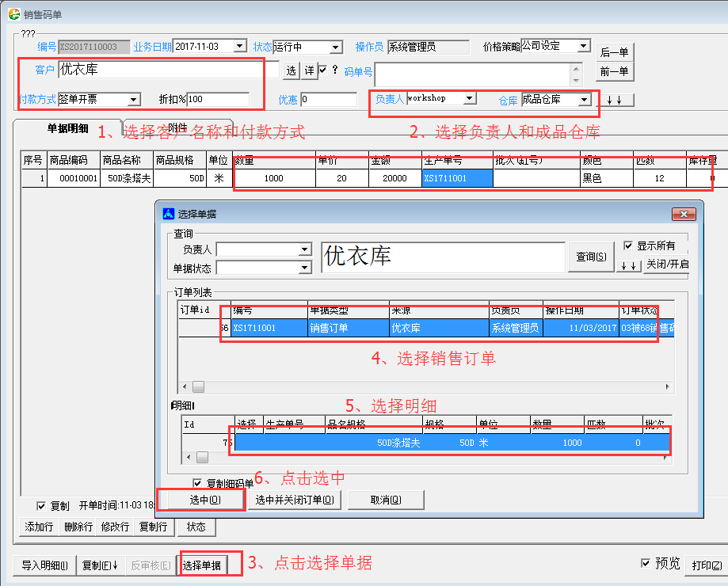Select the 50D涤塔夫 detail row in 明细
This screenshot has width=728, height=586.
click(426, 443)
